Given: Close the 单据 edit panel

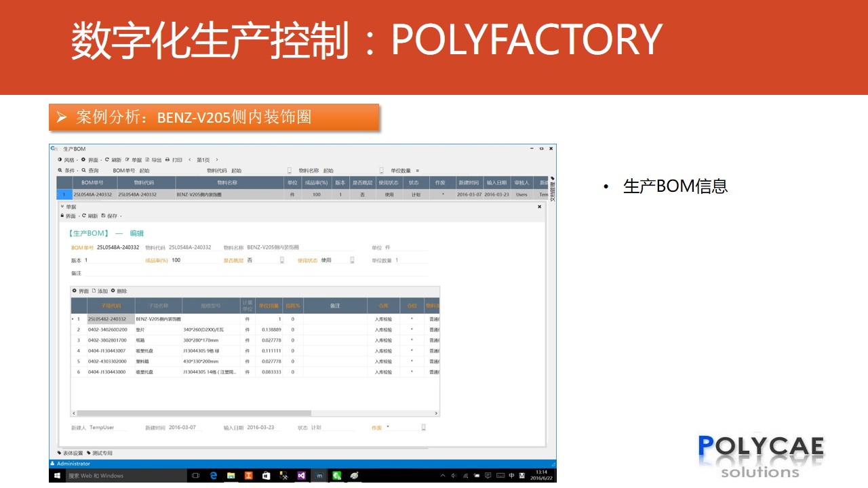Looking at the screenshot, I should point(540,207).
